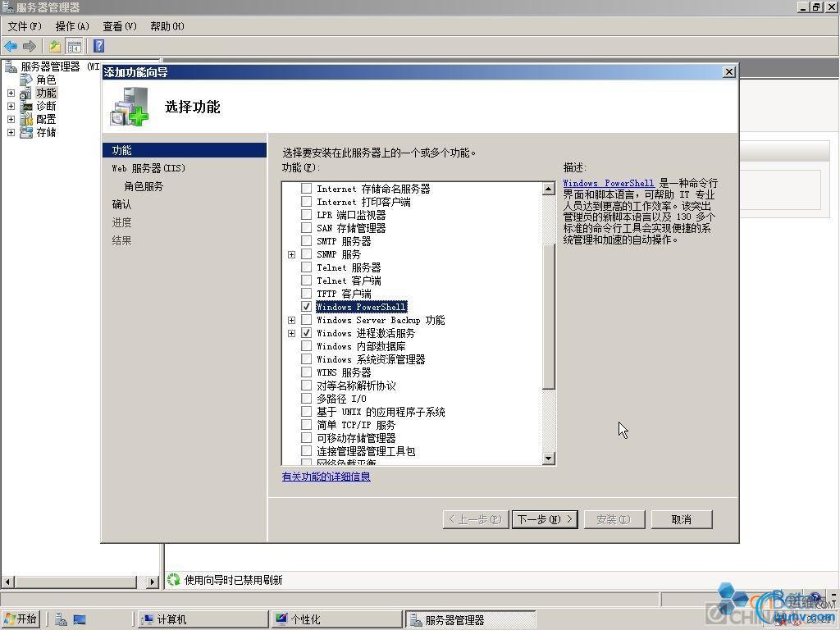Image resolution: width=840 pixels, height=630 pixels.
Task: Switch to 个性化 taskbar window
Action: 336,620
